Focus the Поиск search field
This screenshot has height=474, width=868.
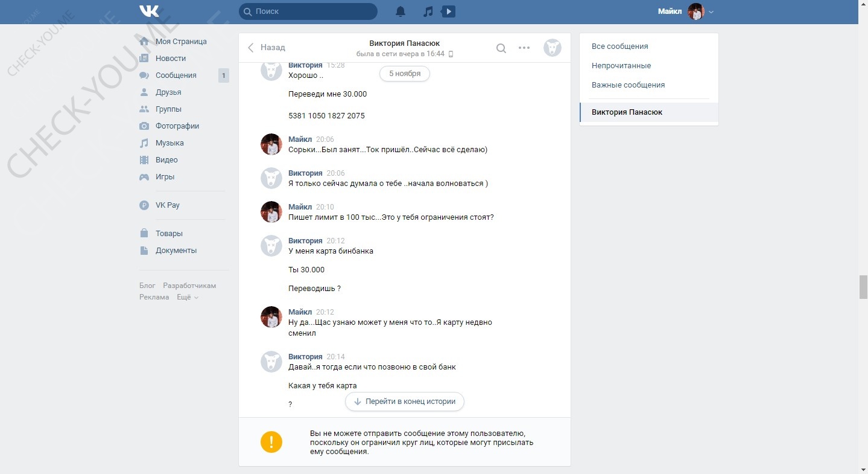click(308, 11)
